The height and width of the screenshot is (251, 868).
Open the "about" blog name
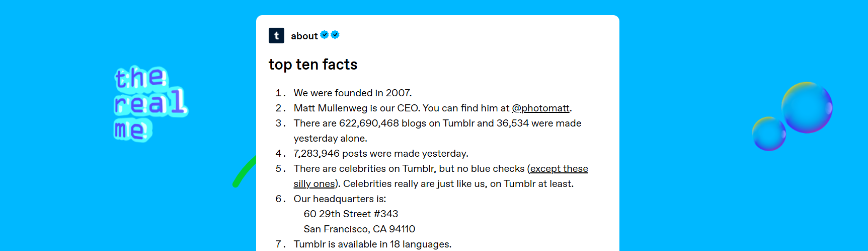point(304,36)
